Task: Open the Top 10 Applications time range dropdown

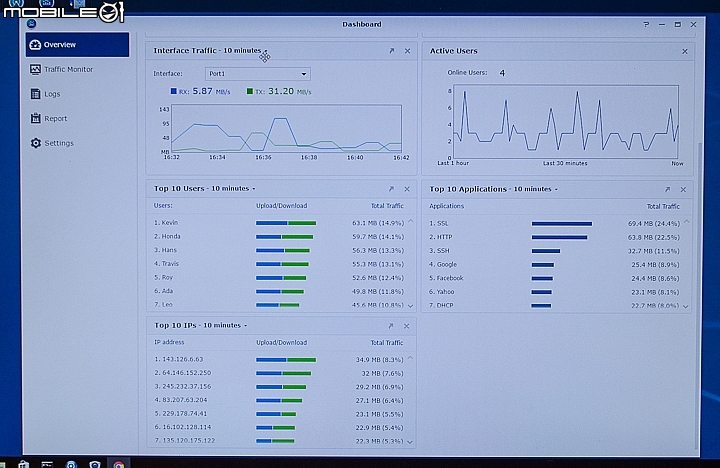Action: 556,189
